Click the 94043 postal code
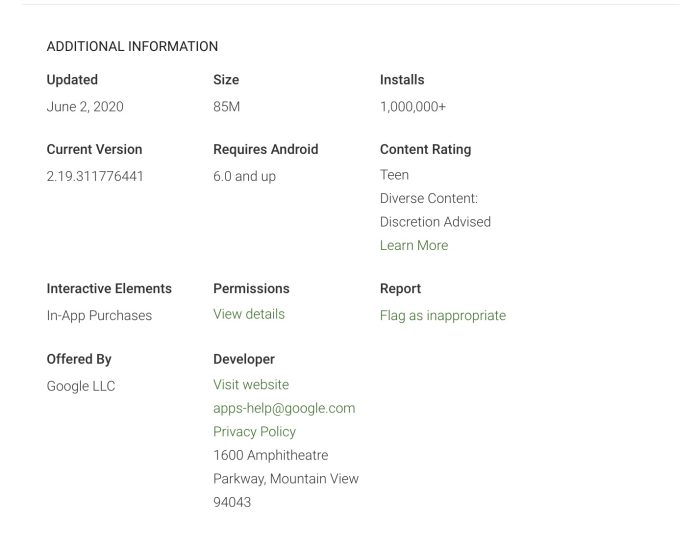Screen dimensions: 700x550 (232, 502)
